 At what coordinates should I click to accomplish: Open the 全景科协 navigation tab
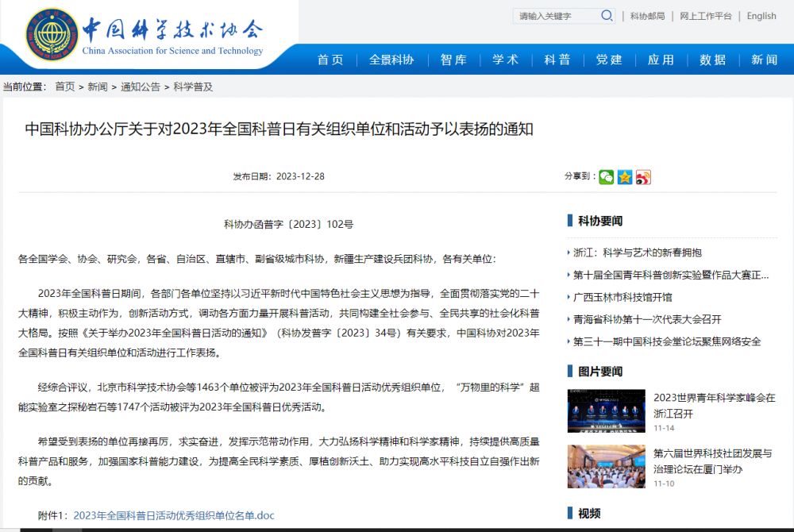[x=391, y=60]
